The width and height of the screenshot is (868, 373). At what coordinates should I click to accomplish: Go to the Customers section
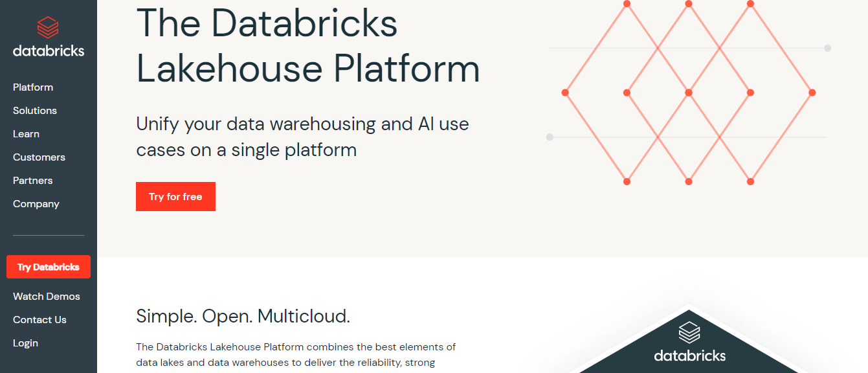point(39,157)
